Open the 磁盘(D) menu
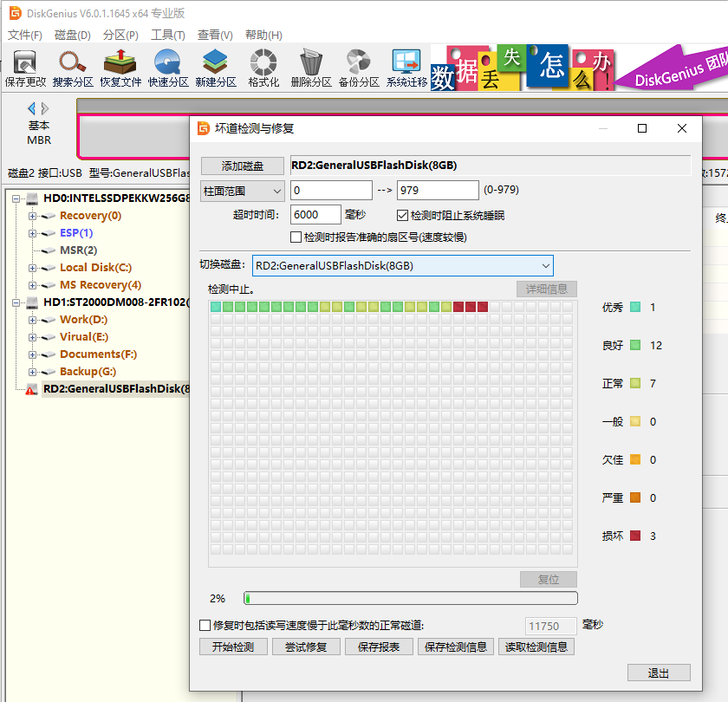The image size is (728, 702). tap(72, 36)
